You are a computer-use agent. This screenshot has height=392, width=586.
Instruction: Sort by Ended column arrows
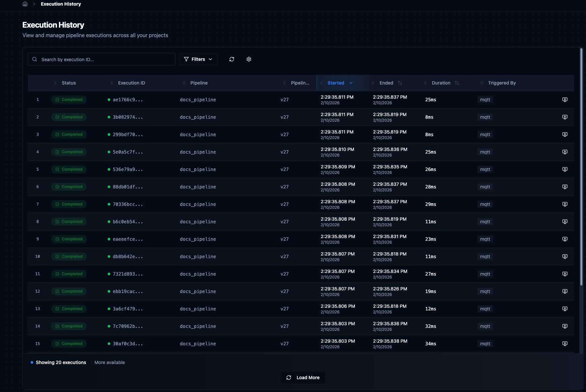(400, 83)
